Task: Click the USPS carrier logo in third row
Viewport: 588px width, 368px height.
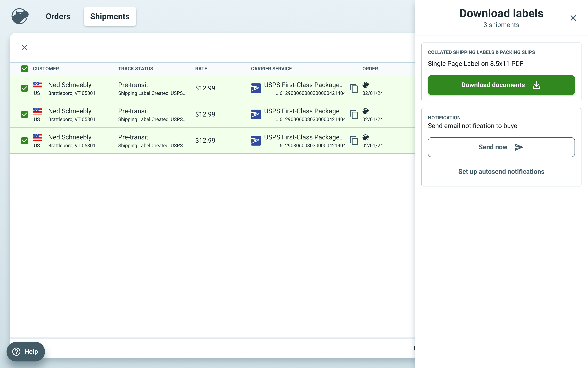Action: (256, 140)
